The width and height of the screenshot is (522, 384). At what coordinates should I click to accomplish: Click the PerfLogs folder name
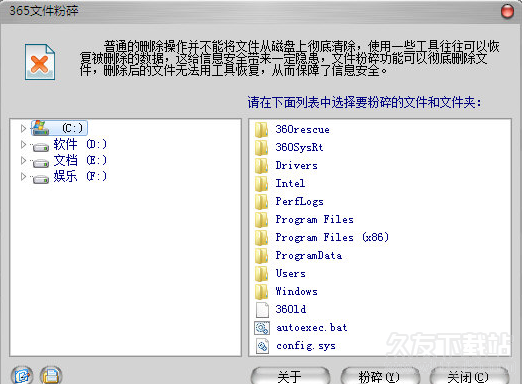299,201
